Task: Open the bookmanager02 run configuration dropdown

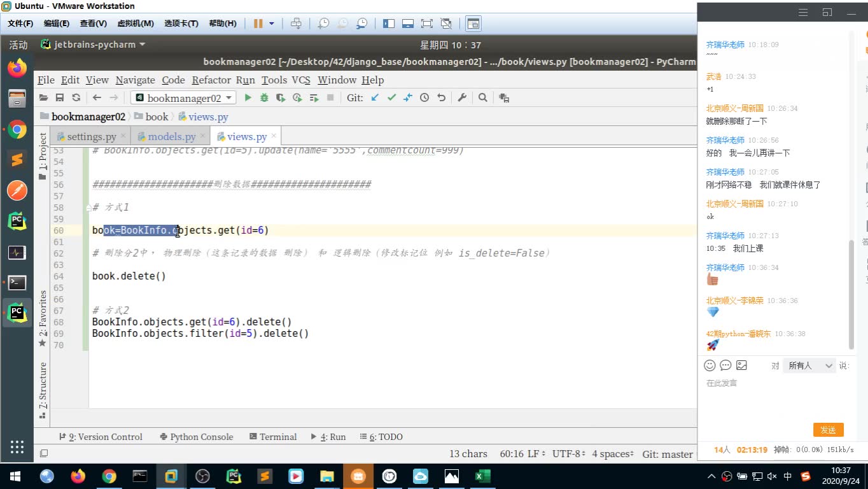Action: (x=183, y=97)
